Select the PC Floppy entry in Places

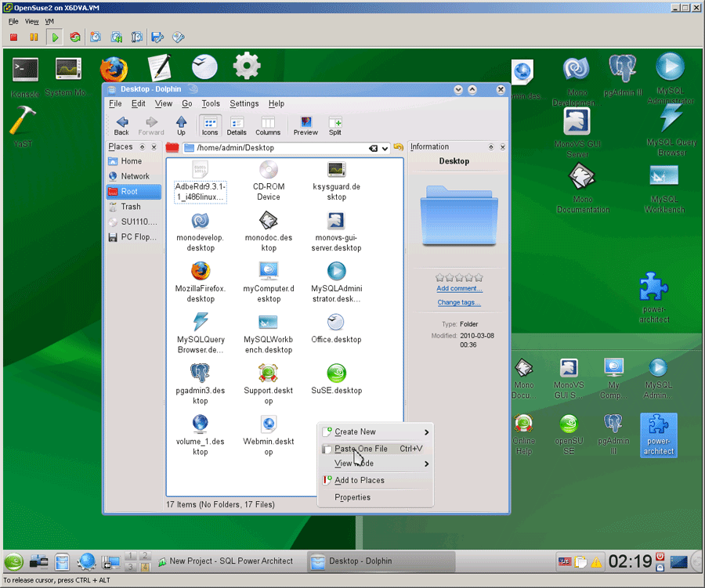(134, 237)
